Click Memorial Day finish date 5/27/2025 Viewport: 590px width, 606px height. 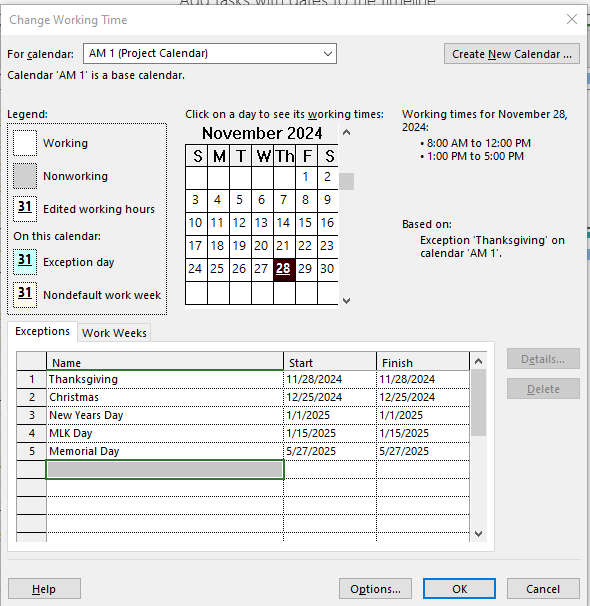[x=423, y=451]
